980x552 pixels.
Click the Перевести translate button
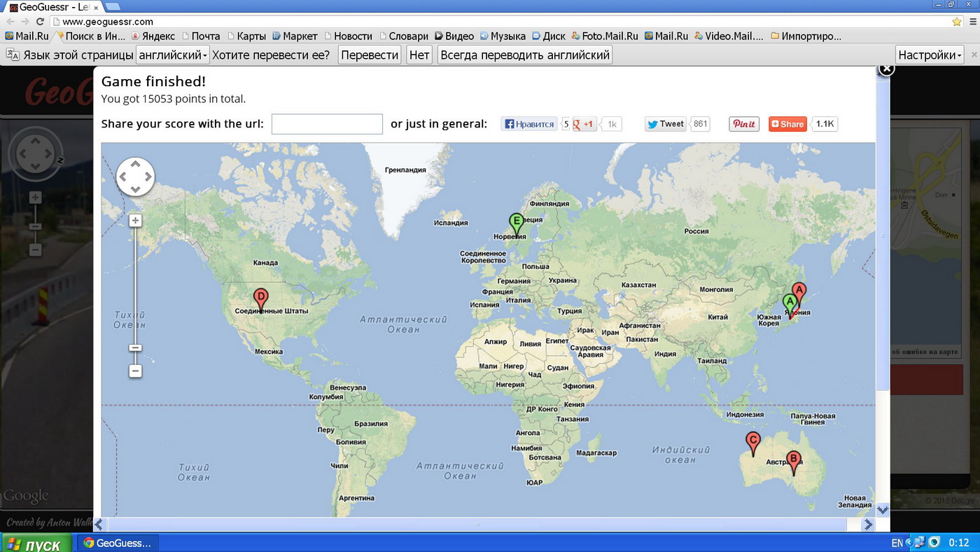click(370, 55)
